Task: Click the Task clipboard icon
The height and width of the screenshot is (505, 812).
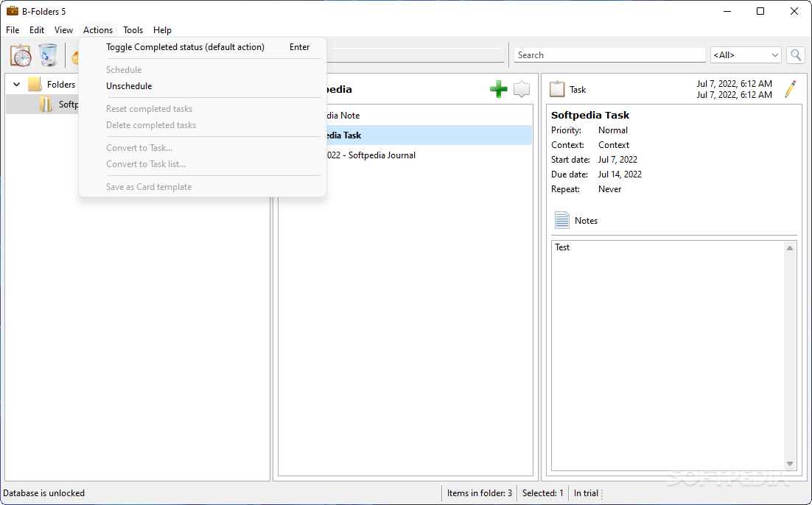Action: pos(557,89)
